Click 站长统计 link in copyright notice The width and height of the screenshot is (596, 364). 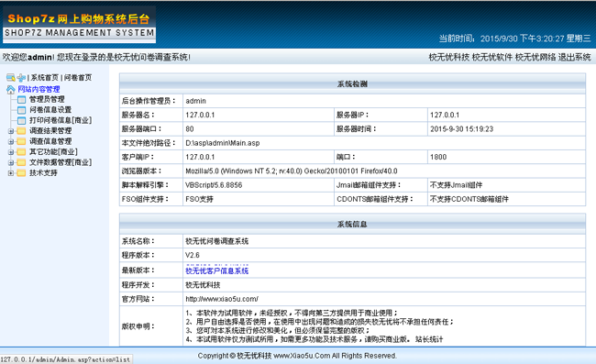click(429, 339)
